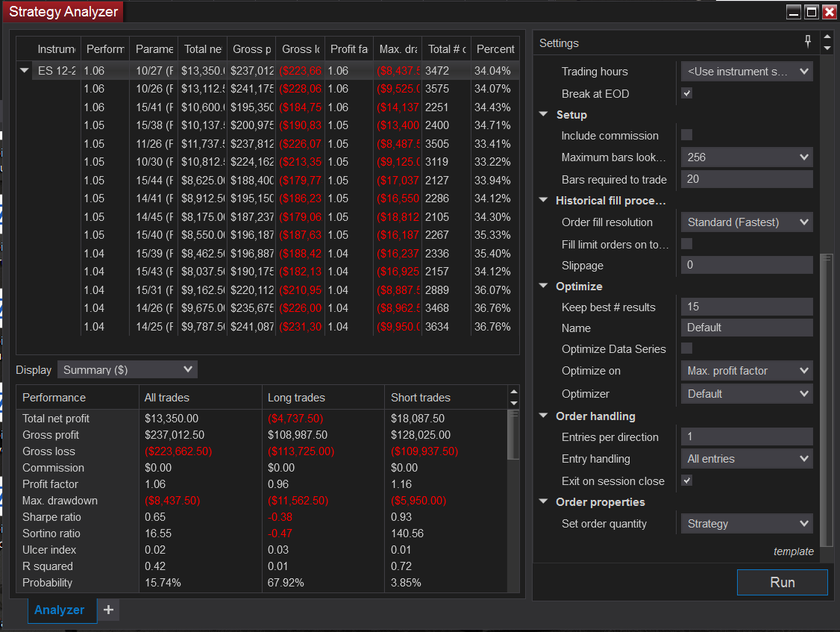Pin the Settings panel
The height and width of the screenshot is (632, 840).
[x=807, y=41]
